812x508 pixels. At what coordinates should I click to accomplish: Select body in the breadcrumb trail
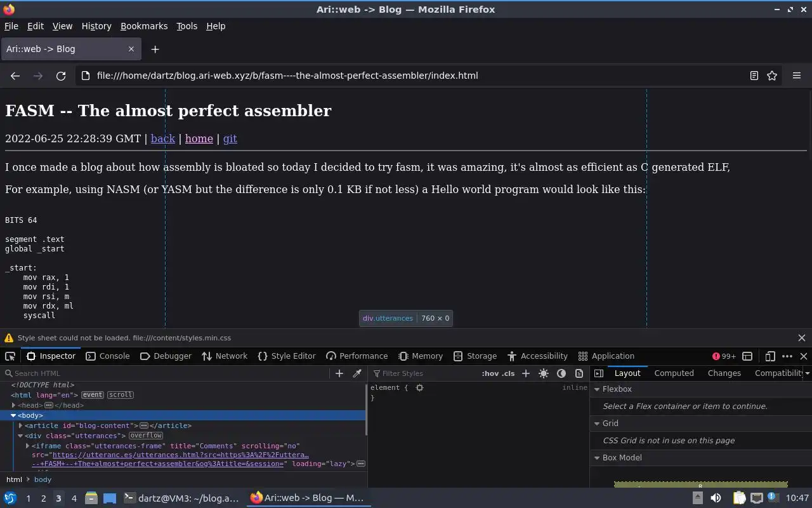coord(43,479)
